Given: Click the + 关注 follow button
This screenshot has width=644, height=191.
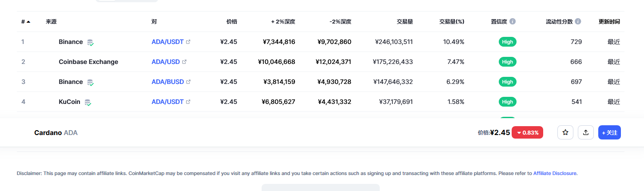Looking at the screenshot, I should pyautogui.click(x=609, y=132).
